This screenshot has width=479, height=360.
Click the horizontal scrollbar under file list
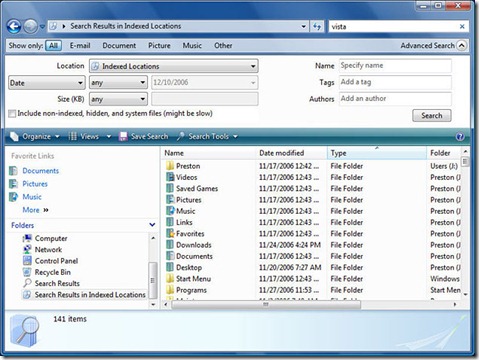click(x=266, y=304)
